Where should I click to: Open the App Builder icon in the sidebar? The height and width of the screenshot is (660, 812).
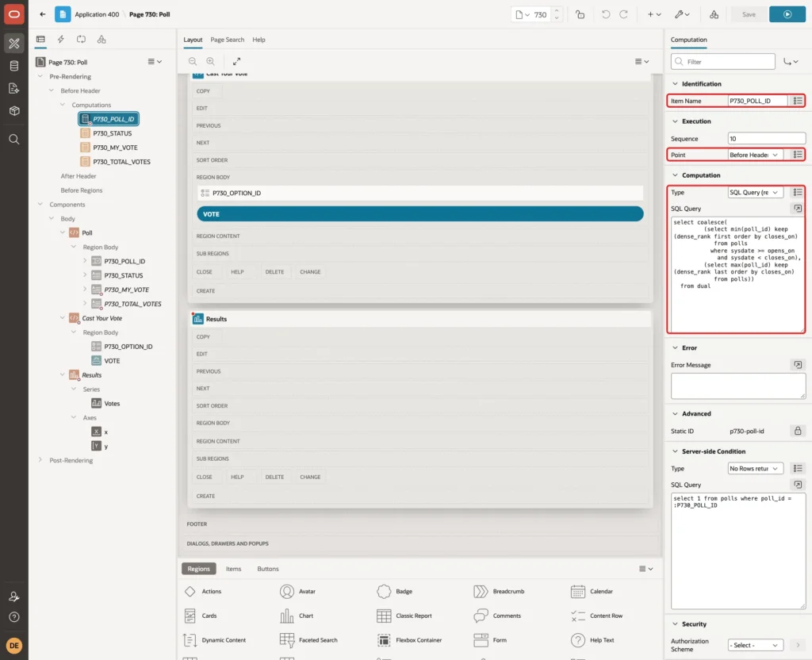[x=14, y=44]
